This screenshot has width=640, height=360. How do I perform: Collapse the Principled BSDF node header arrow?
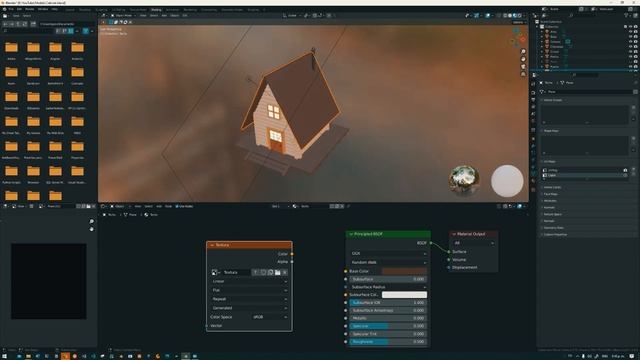[x=351, y=234]
